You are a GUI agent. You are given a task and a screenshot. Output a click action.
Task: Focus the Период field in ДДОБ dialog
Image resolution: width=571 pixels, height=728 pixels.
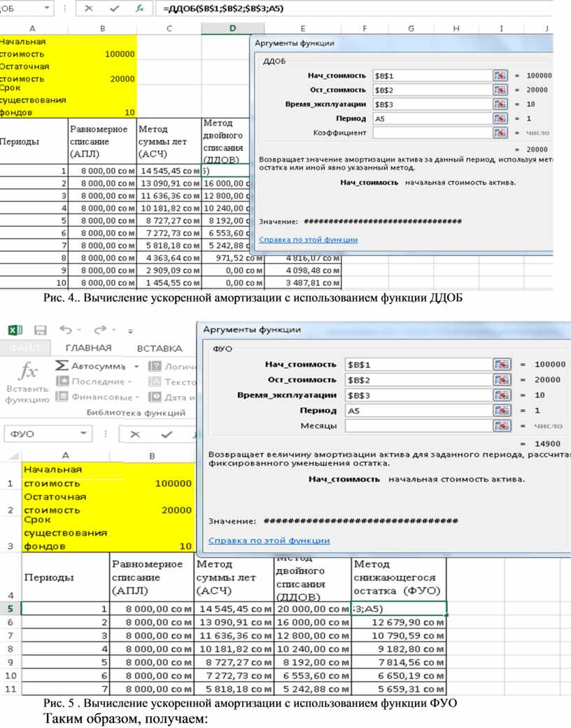tap(432, 118)
